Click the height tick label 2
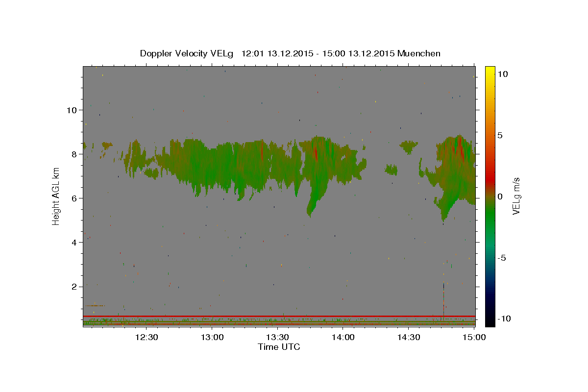 point(74,287)
